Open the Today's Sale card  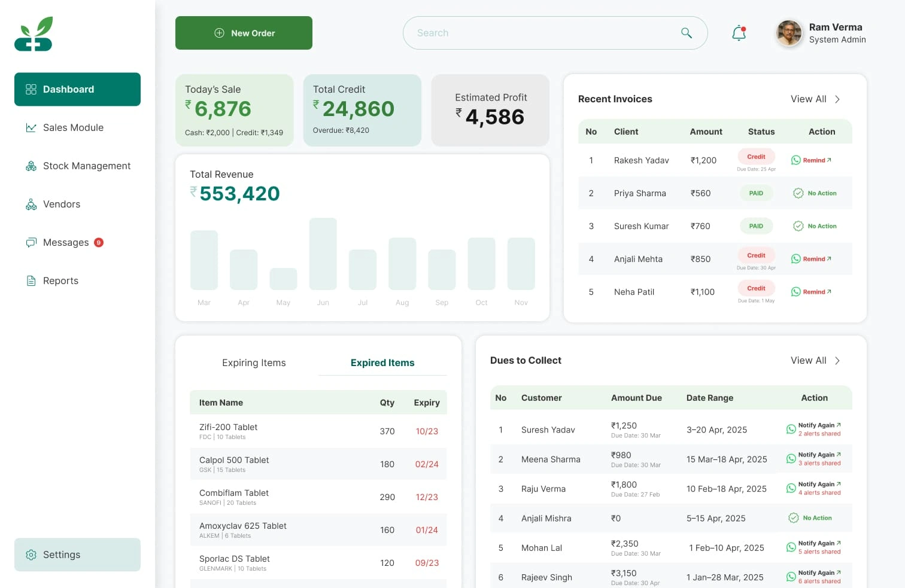click(x=235, y=110)
